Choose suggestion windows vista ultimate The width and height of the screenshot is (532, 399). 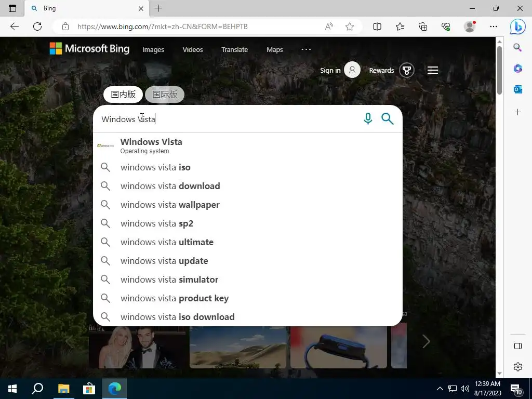tap(248, 242)
